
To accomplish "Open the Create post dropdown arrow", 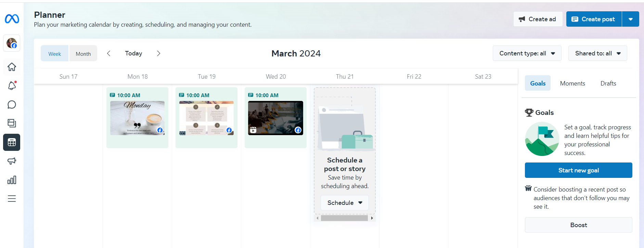I will click(631, 19).
